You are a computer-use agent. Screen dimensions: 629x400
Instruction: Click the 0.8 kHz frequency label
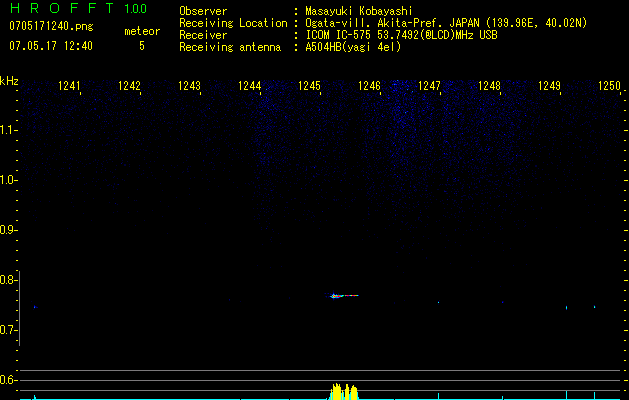(8, 280)
